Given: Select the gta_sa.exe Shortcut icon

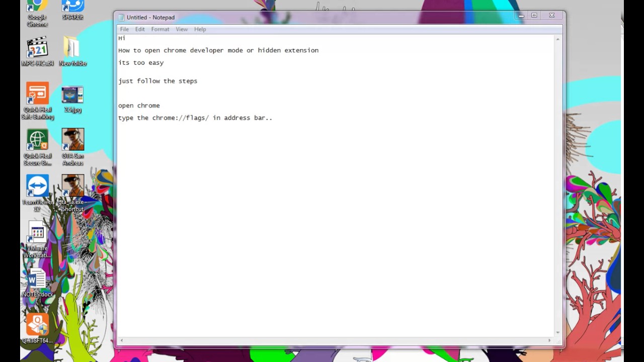Looking at the screenshot, I should [x=73, y=194].
